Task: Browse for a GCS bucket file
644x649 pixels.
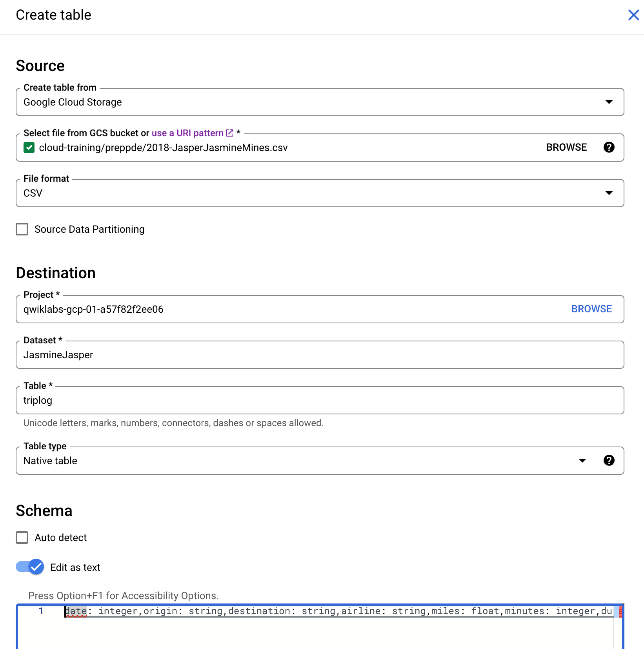Action: [566, 147]
